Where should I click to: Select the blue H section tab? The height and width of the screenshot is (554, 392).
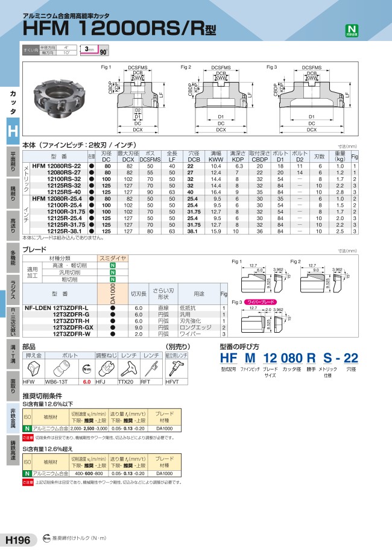tap(11, 132)
